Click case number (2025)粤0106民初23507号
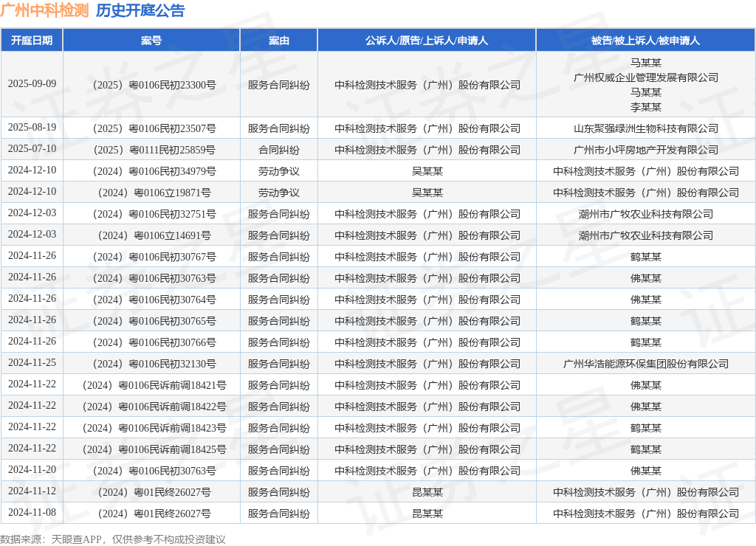 point(154,128)
